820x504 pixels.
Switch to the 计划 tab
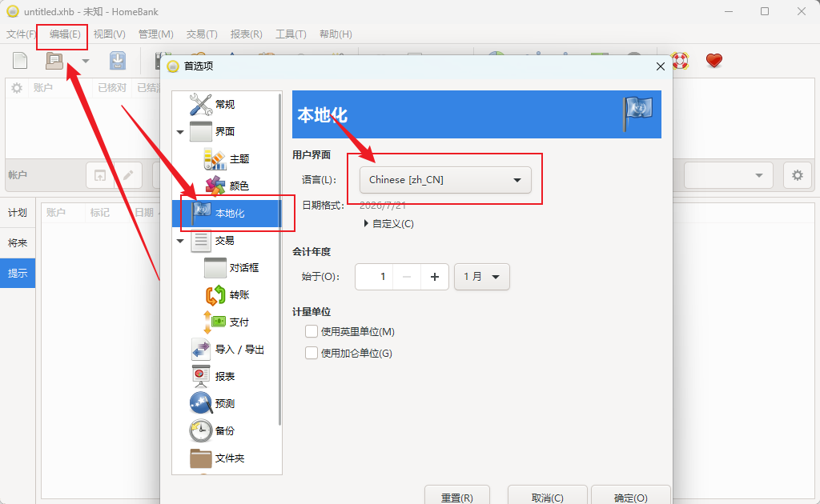point(18,213)
